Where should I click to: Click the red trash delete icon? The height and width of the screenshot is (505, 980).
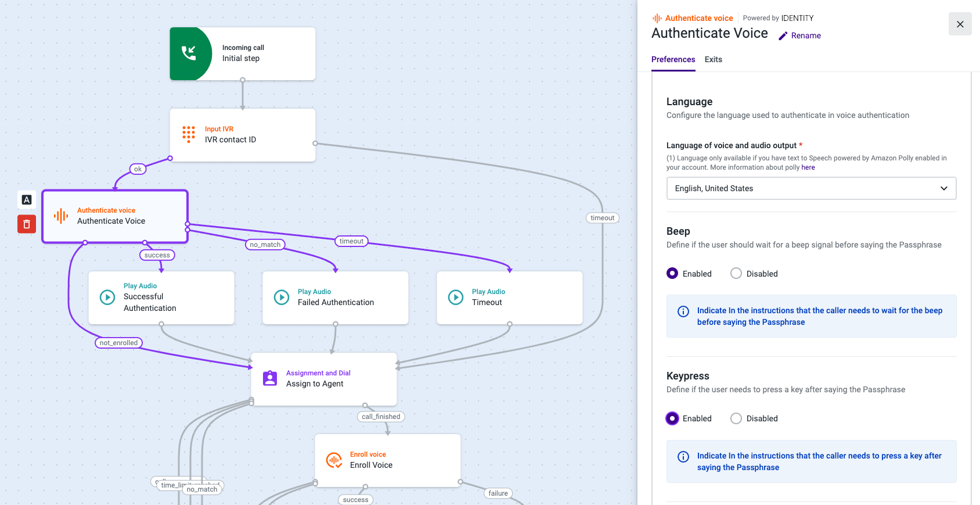[27, 224]
